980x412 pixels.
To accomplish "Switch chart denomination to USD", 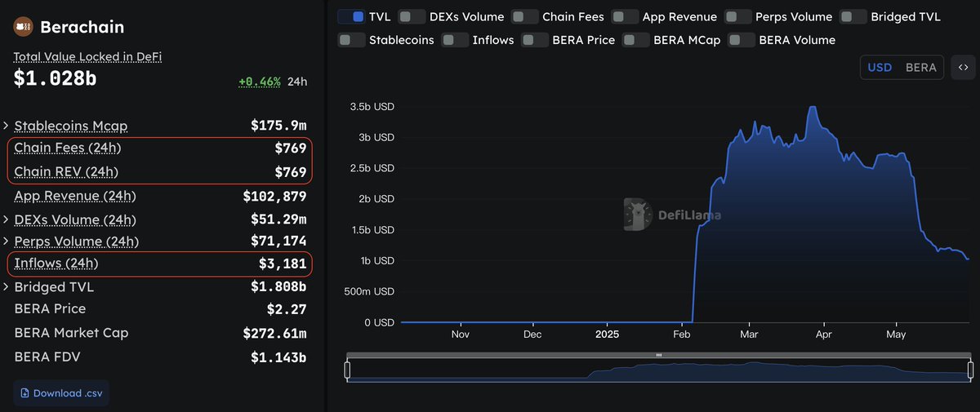I will click(880, 68).
